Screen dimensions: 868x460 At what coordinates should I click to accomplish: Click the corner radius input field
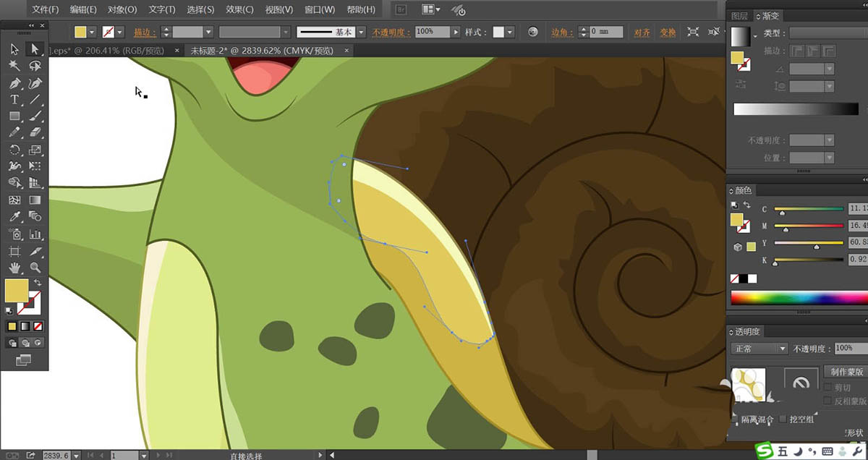click(606, 32)
